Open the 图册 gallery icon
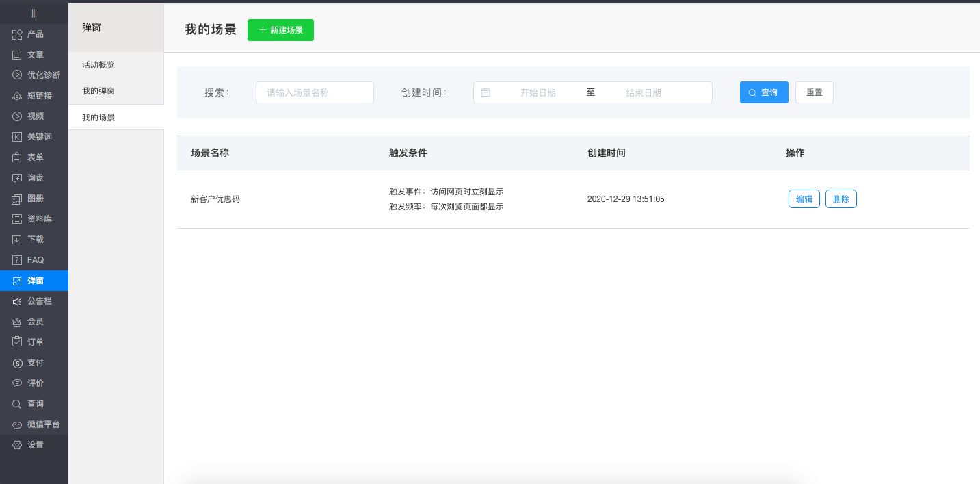The image size is (980, 484). click(x=17, y=199)
